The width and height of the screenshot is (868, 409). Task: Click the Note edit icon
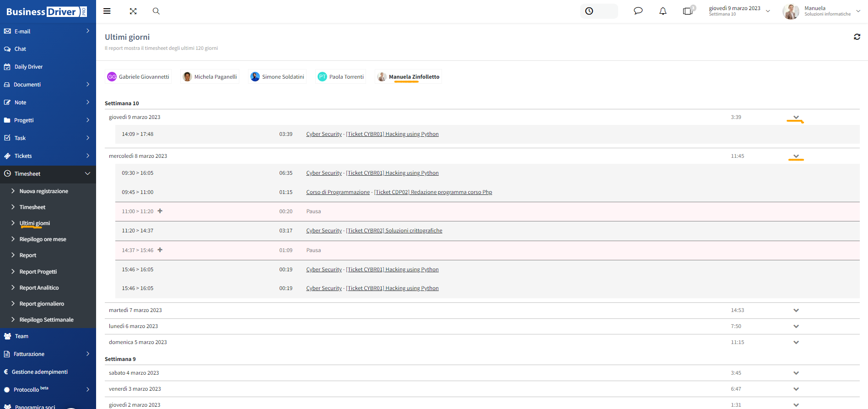click(7, 102)
